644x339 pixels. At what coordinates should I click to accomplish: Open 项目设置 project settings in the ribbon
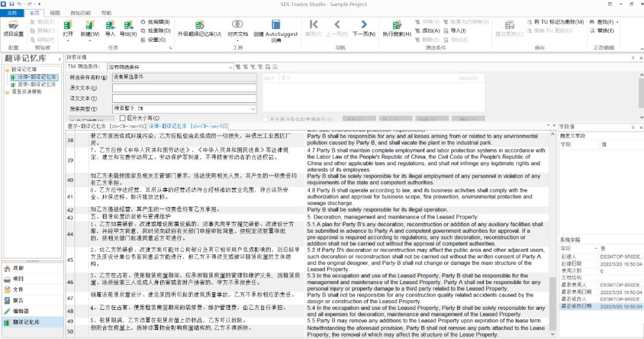[x=14, y=29]
